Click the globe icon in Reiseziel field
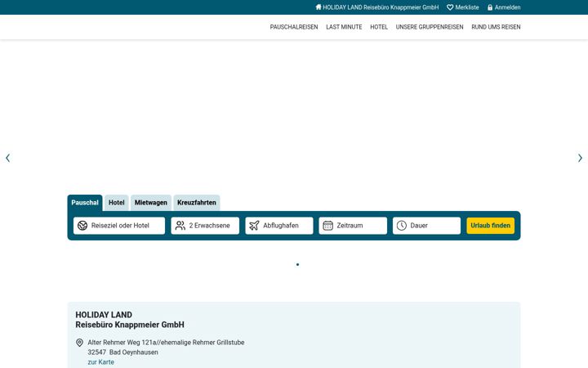This screenshot has width=588, height=368. [x=82, y=226]
